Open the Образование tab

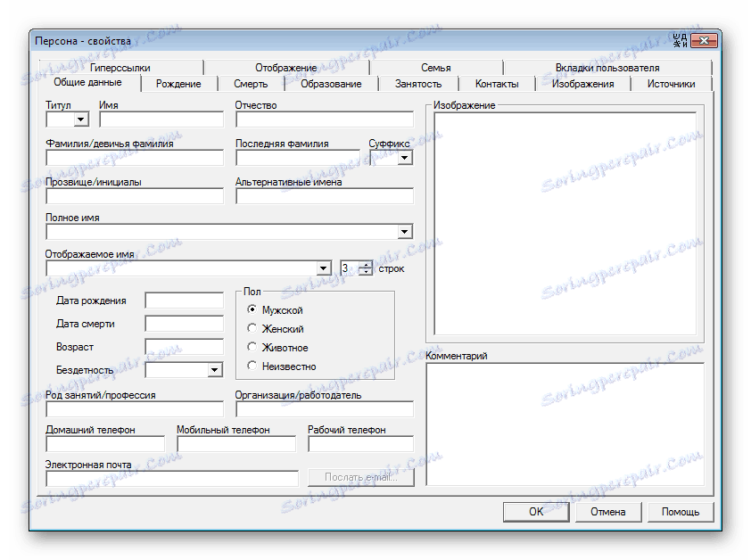click(x=331, y=84)
